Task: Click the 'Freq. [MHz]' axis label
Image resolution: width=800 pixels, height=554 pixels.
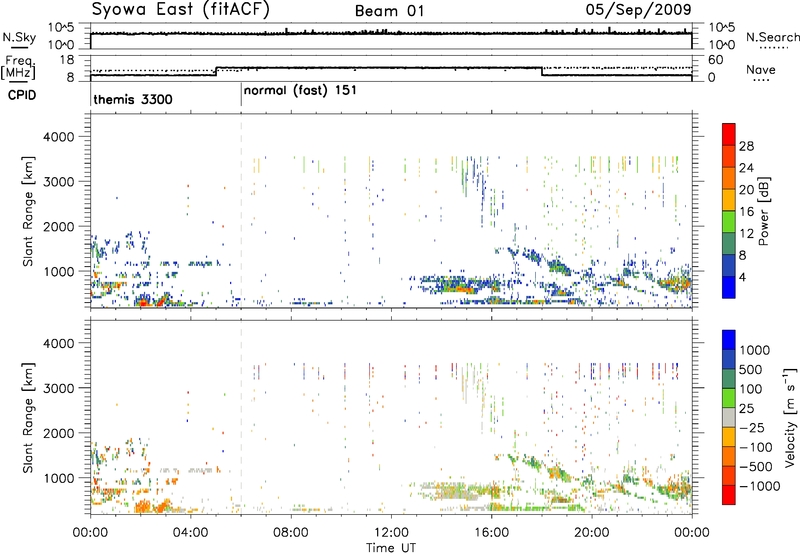Action: coord(20,67)
